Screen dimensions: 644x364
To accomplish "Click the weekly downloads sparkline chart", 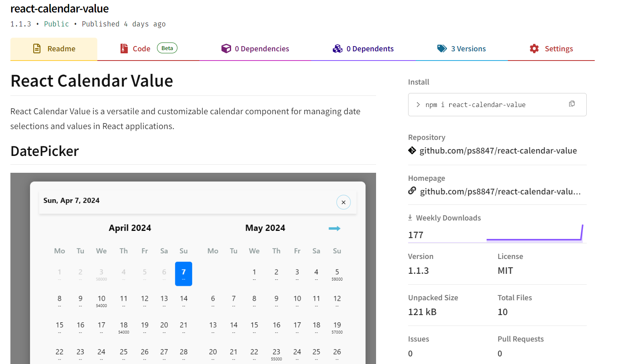I will pos(535,233).
